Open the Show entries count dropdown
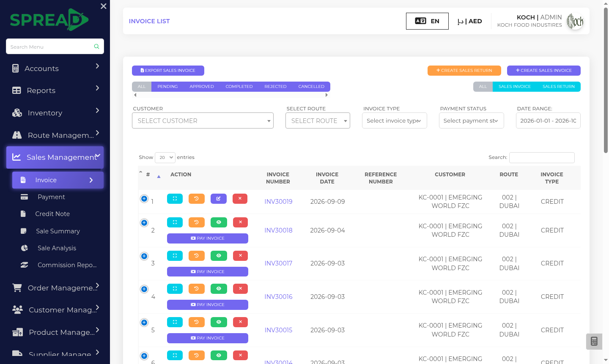 (x=165, y=157)
